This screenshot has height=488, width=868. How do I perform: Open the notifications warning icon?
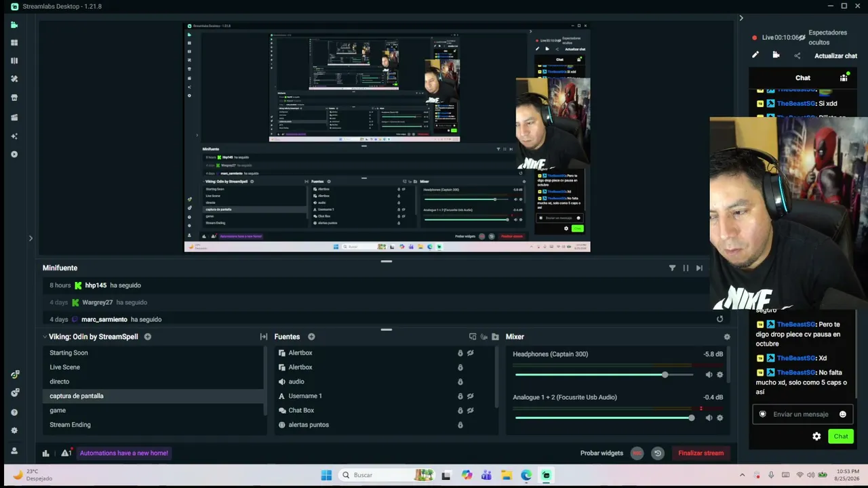[x=66, y=453]
